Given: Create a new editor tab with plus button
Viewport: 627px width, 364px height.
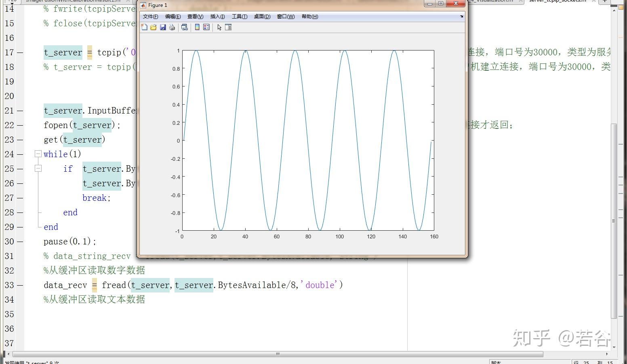Looking at the screenshot, I should pos(604,2).
